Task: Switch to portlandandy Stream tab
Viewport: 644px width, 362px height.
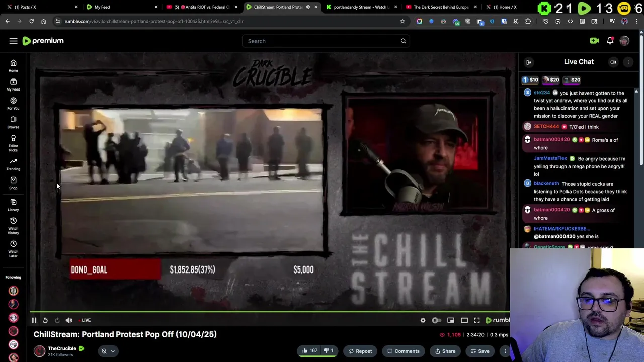Action: 361,7
